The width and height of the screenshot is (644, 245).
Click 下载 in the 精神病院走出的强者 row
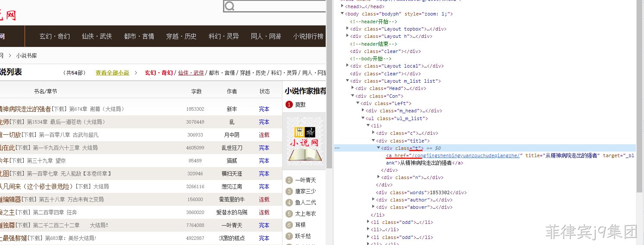[60, 109]
